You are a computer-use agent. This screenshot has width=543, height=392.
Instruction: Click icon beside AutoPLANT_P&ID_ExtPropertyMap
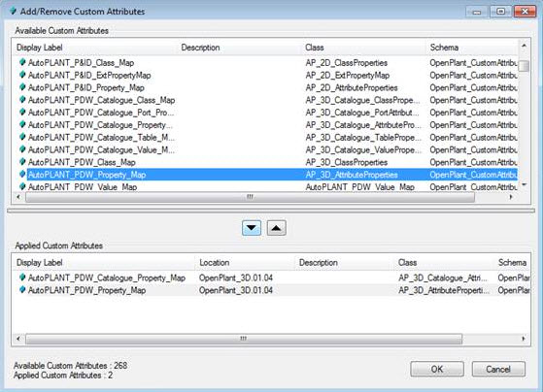(22, 75)
